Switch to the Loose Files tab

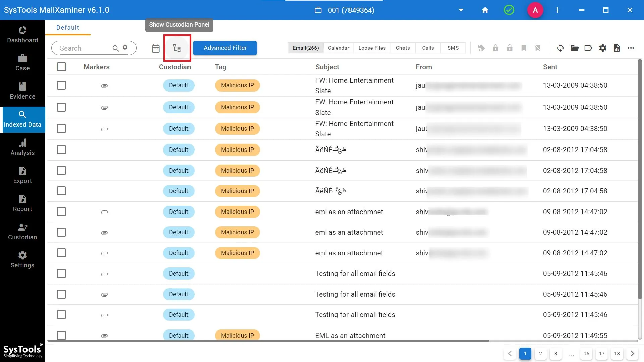pyautogui.click(x=372, y=48)
